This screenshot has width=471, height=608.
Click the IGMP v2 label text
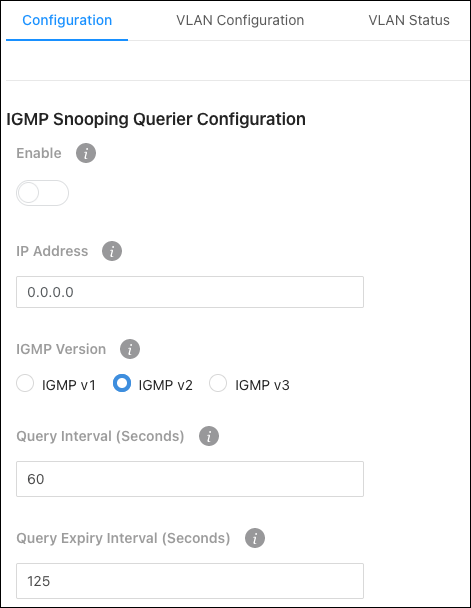tap(166, 385)
